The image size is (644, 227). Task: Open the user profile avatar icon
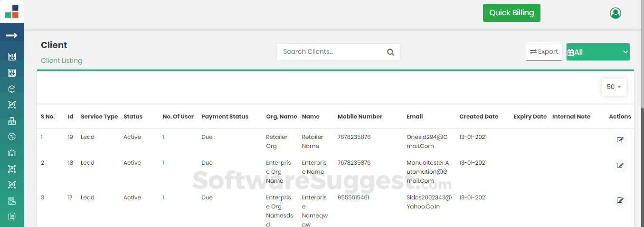[615, 13]
